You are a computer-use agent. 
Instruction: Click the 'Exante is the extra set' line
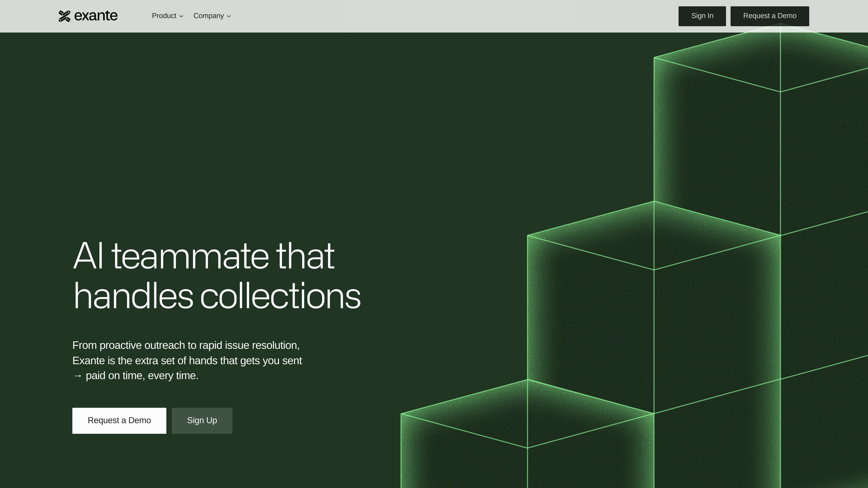point(187,361)
